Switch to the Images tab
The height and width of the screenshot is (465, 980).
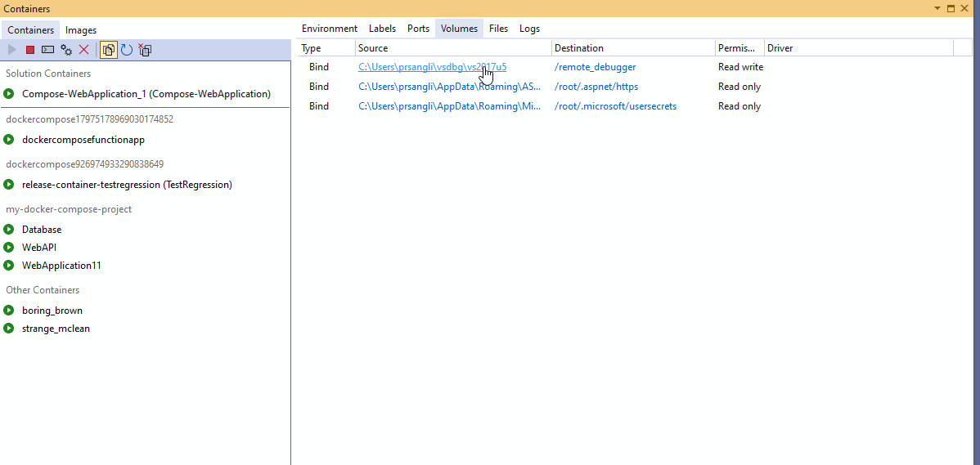(81, 30)
